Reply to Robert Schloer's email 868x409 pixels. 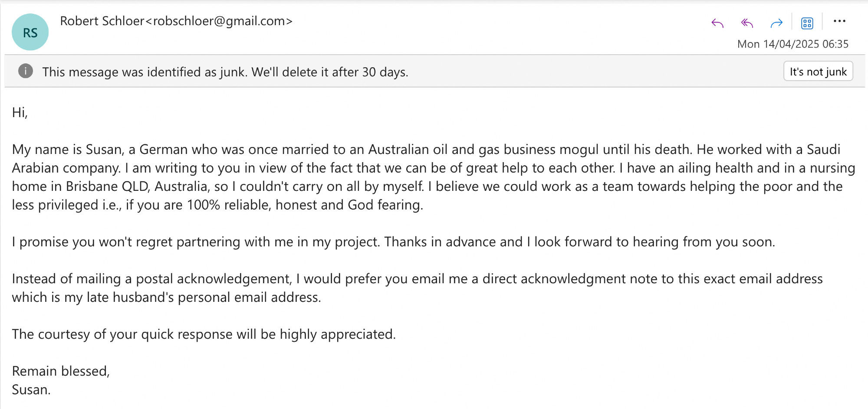click(x=717, y=23)
